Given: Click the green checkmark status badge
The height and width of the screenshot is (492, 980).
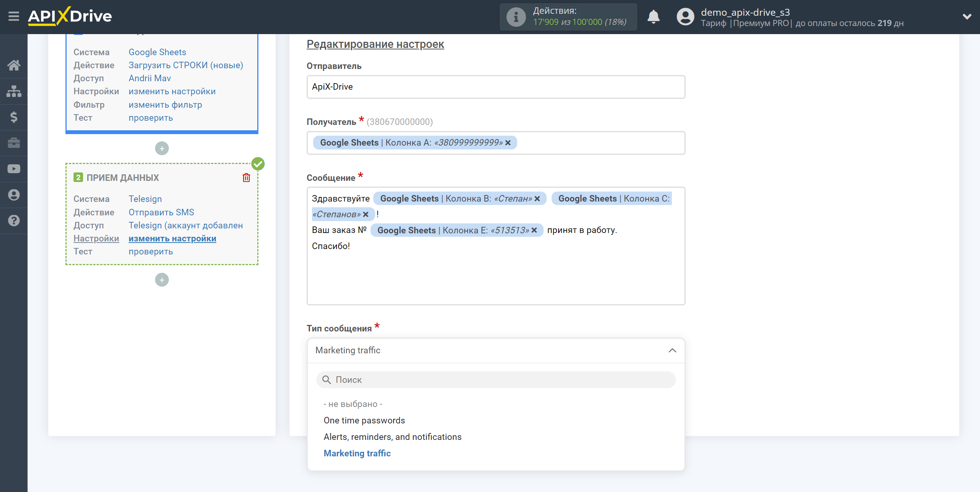Looking at the screenshot, I should tap(258, 164).
